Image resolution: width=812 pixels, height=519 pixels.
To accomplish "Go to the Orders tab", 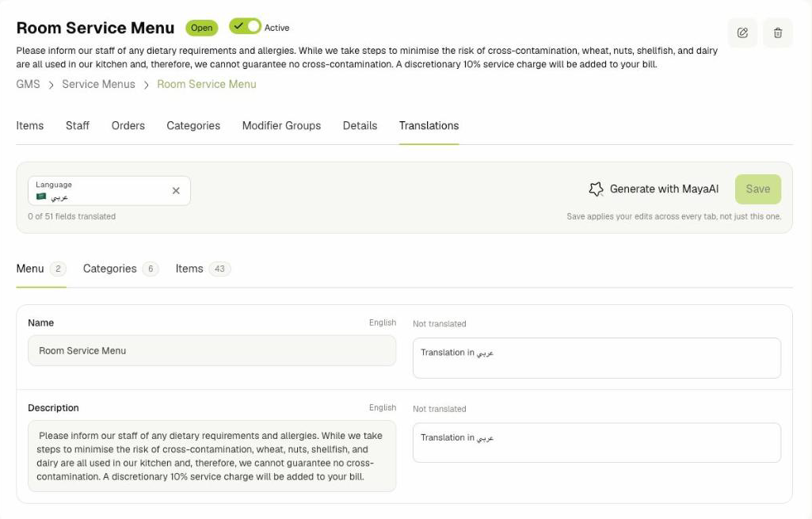I will [128, 125].
